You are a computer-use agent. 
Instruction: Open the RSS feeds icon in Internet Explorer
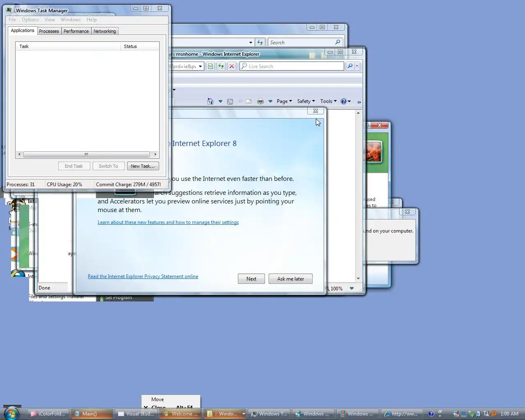230,101
